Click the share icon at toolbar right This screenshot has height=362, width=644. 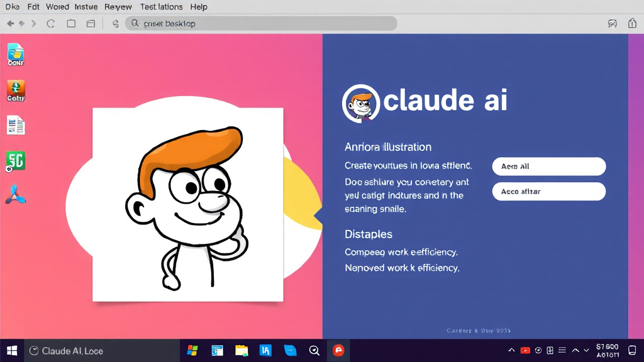tap(632, 23)
